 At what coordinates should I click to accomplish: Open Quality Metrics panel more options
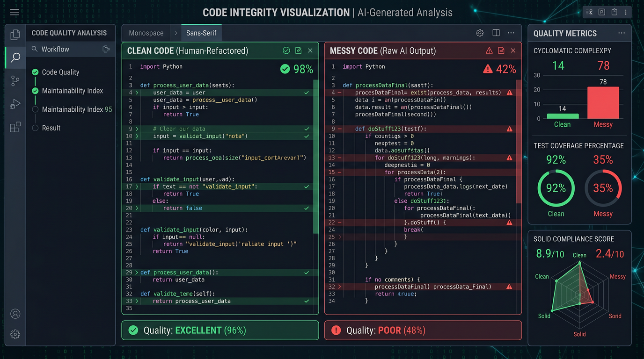click(x=622, y=33)
